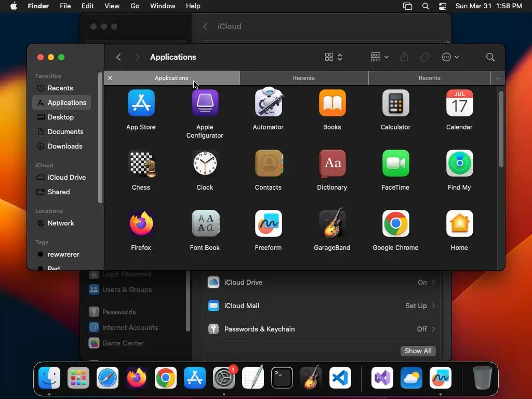Select the Calculator app icon
The width and height of the screenshot is (532, 399).
pos(395,103)
